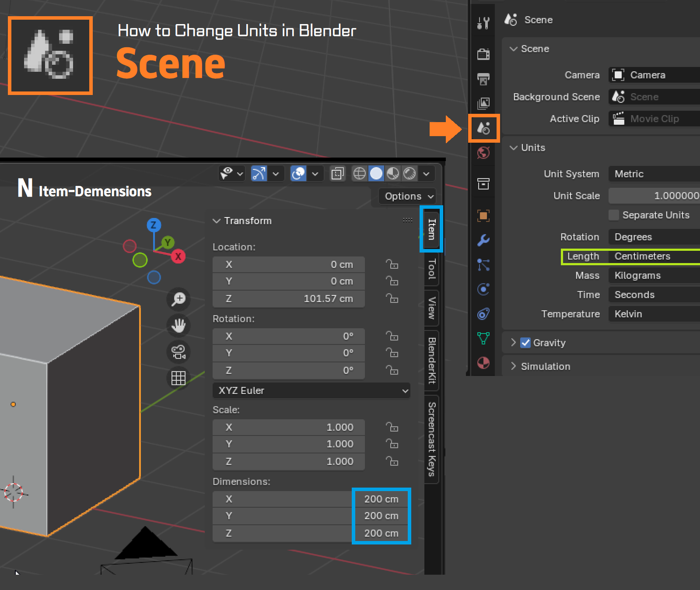Lock Location X with padlock icon
Image resolution: width=700 pixels, height=590 pixels.
[392, 264]
